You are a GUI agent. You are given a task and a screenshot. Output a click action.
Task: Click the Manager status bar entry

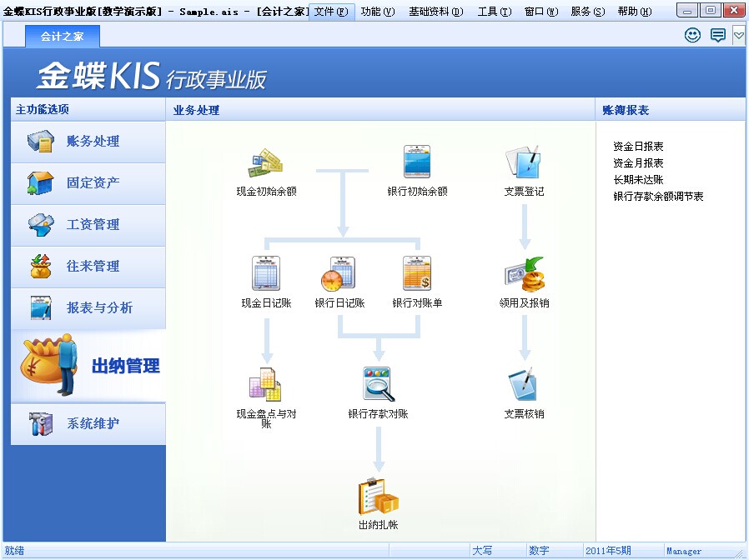(x=684, y=551)
